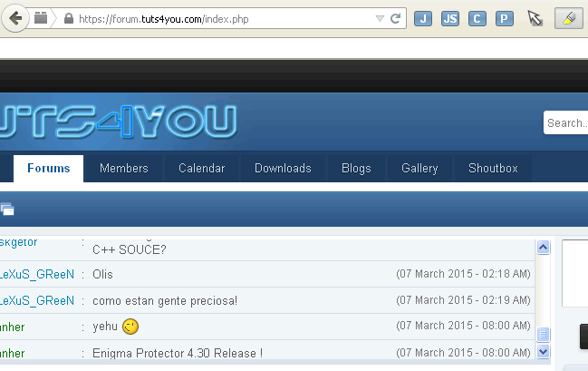This screenshot has width=588, height=371.
Task: Click the shoutbox scroll-down arrow
Action: (544, 351)
